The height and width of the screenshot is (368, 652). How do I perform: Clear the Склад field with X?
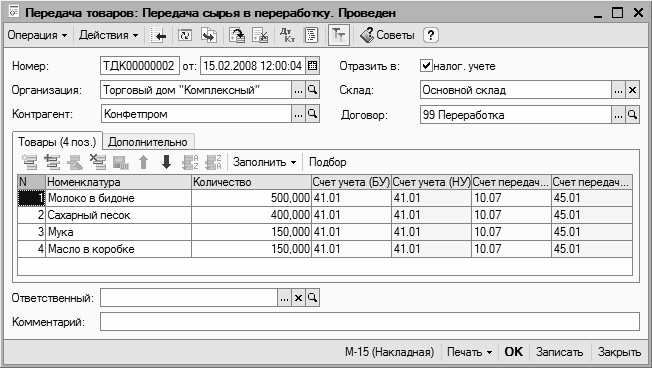click(x=632, y=90)
